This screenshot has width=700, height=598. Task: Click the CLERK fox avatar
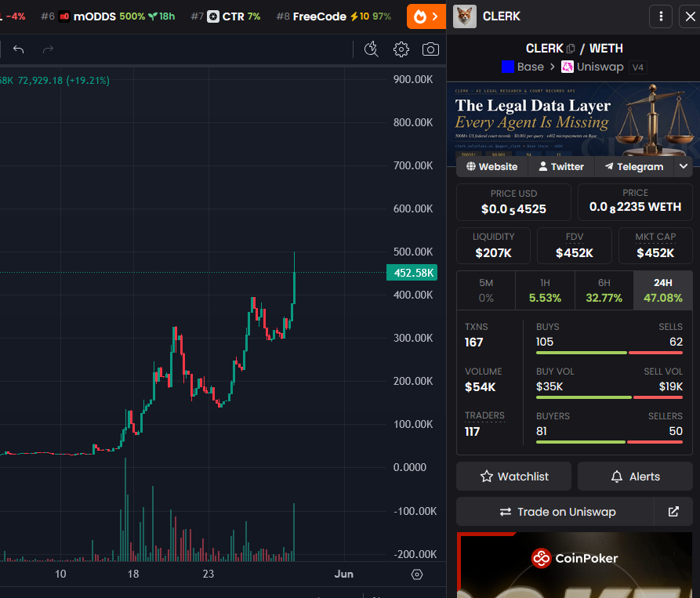465,16
